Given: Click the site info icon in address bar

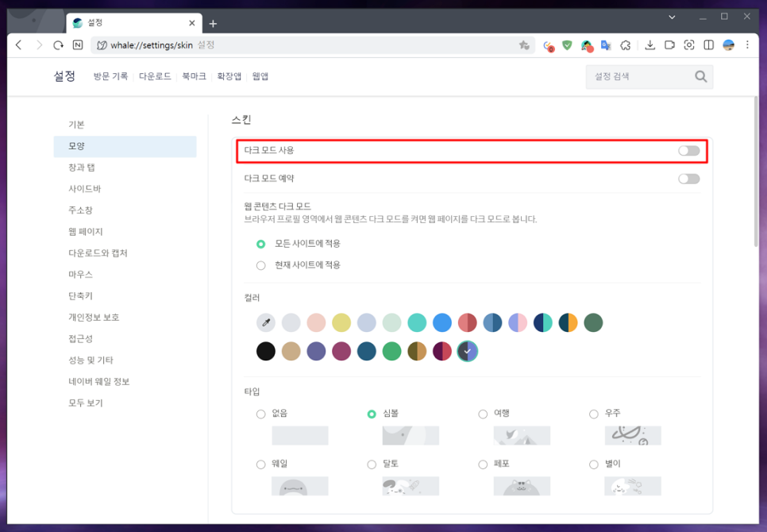Looking at the screenshot, I should coord(102,45).
